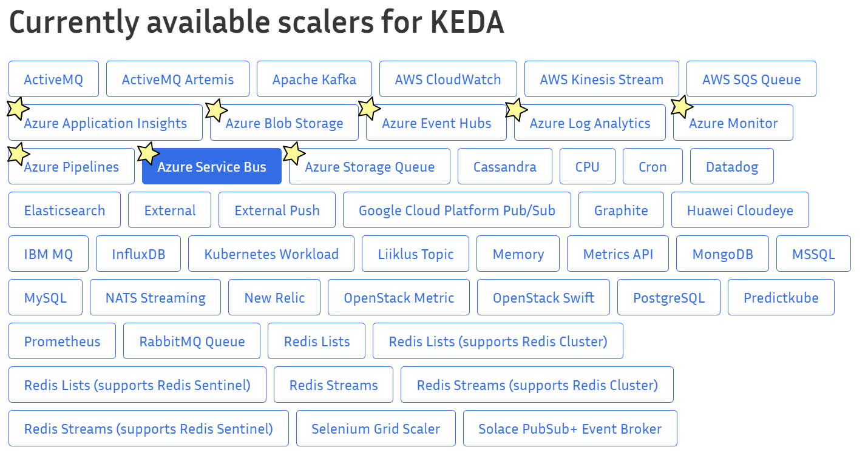Screen dimensions: 868x464
Task: Click the star icon on Azure Pipelines
Action: pos(17,153)
